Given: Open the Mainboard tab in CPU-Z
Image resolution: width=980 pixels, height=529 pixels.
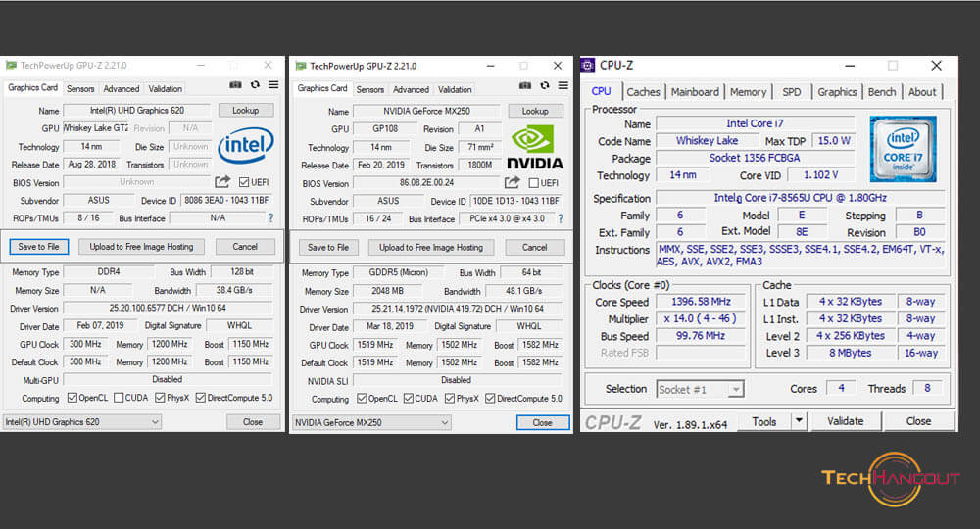Looking at the screenshot, I should (x=695, y=92).
